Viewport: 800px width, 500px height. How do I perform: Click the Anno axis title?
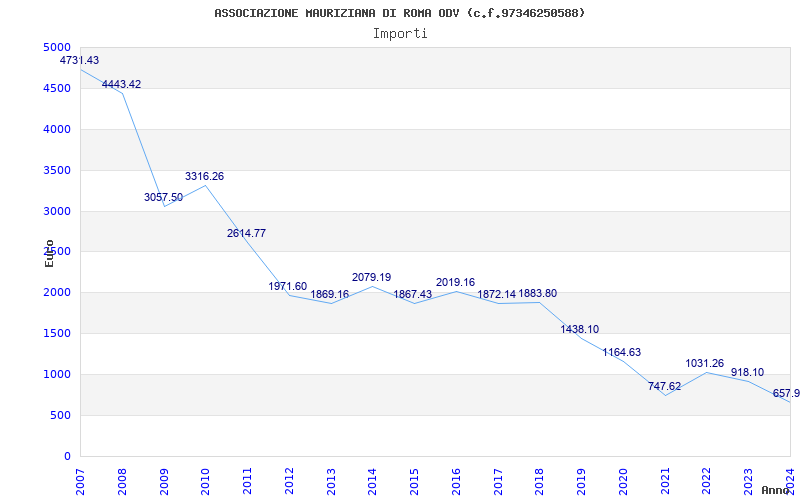[x=776, y=490]
